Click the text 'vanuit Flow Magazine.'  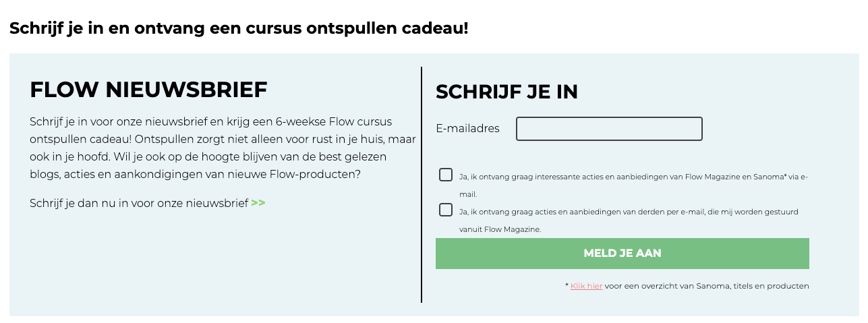500,229
